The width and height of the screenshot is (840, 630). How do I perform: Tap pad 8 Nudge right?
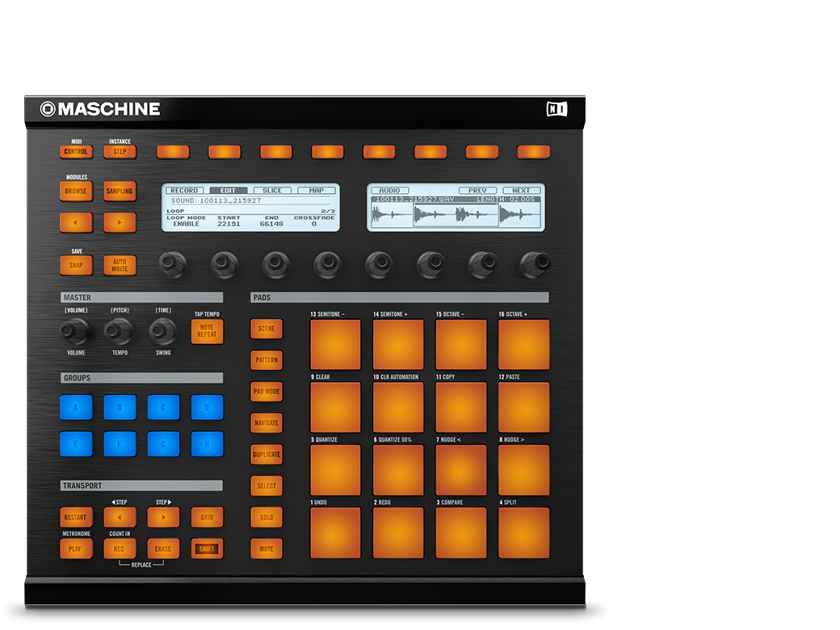(x=524, y=470)
